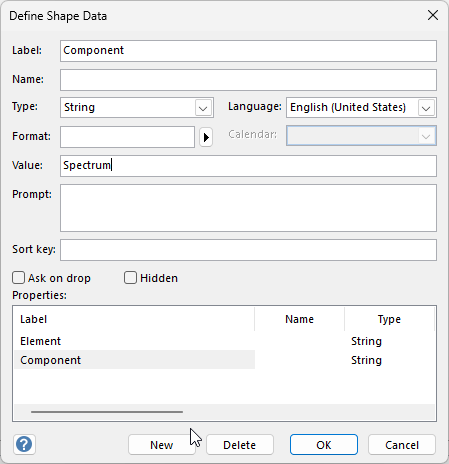Click the Type column header
This screenshot has width=449, height=464.
[x=389, y=319]
